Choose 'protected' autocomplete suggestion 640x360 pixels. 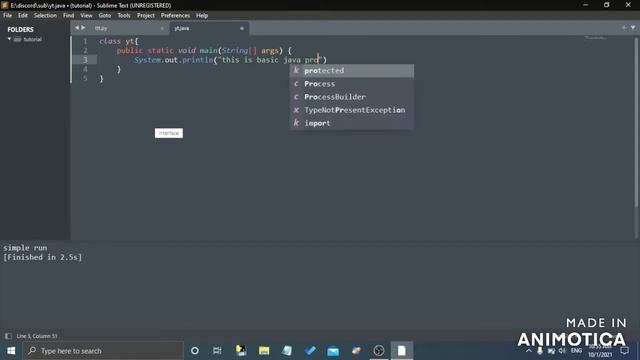(x=352, y=71)
